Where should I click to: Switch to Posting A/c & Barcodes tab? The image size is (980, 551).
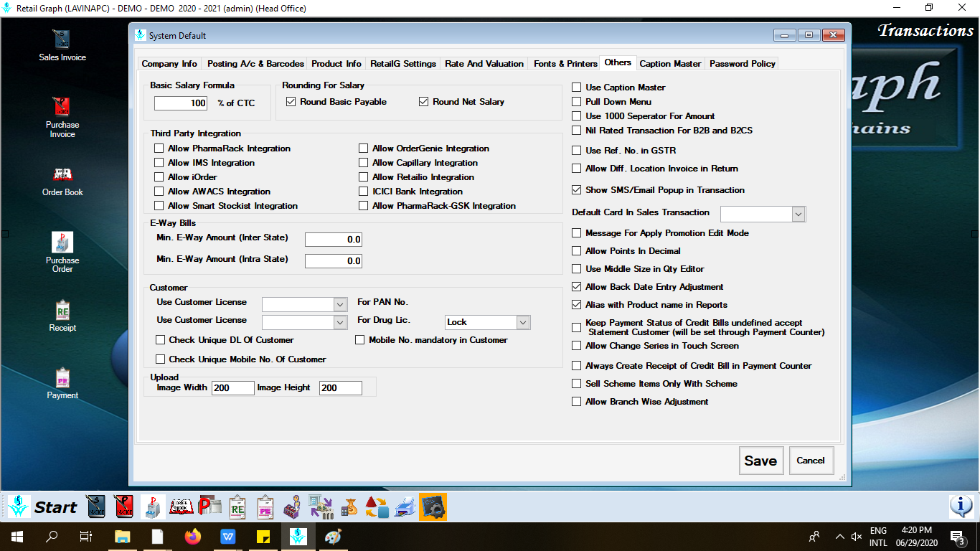pyautogui.click(x=255, y=64)
